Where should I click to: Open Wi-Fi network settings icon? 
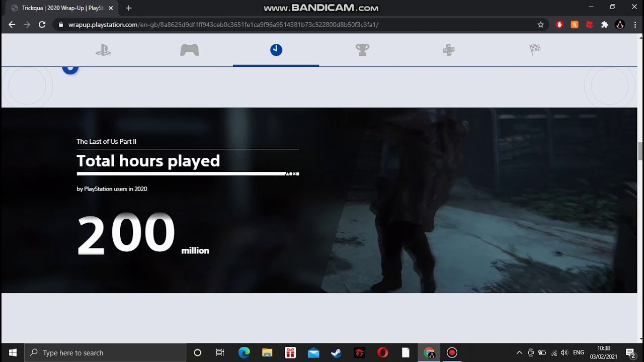(x=554, y=352)
